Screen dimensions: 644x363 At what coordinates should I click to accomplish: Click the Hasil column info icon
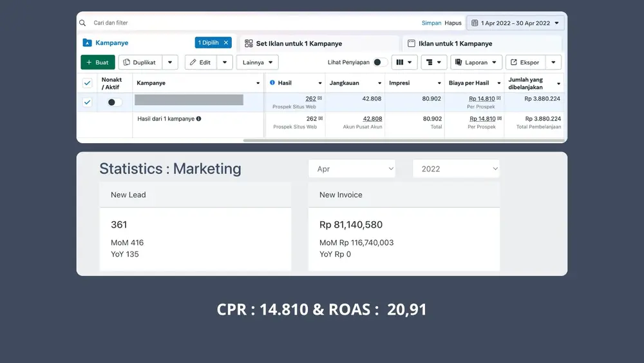272,83
